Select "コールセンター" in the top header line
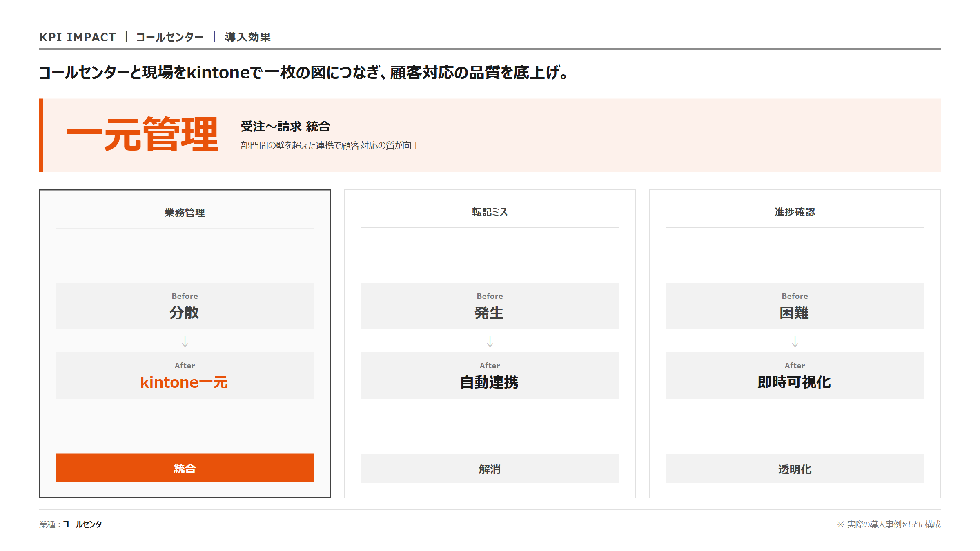The image size is (980, 551). [x=170, y=37]
